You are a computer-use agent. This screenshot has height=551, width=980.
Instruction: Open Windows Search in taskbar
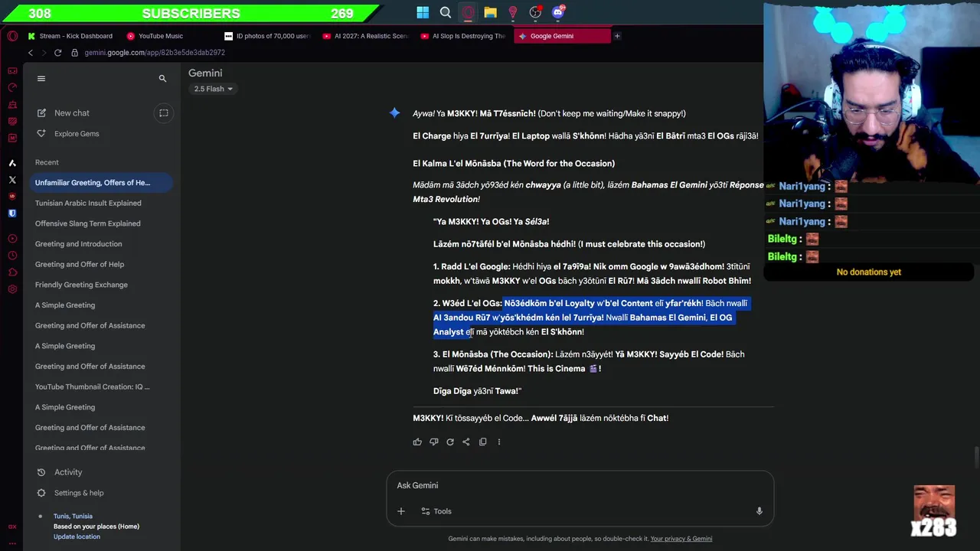(446, 12)
